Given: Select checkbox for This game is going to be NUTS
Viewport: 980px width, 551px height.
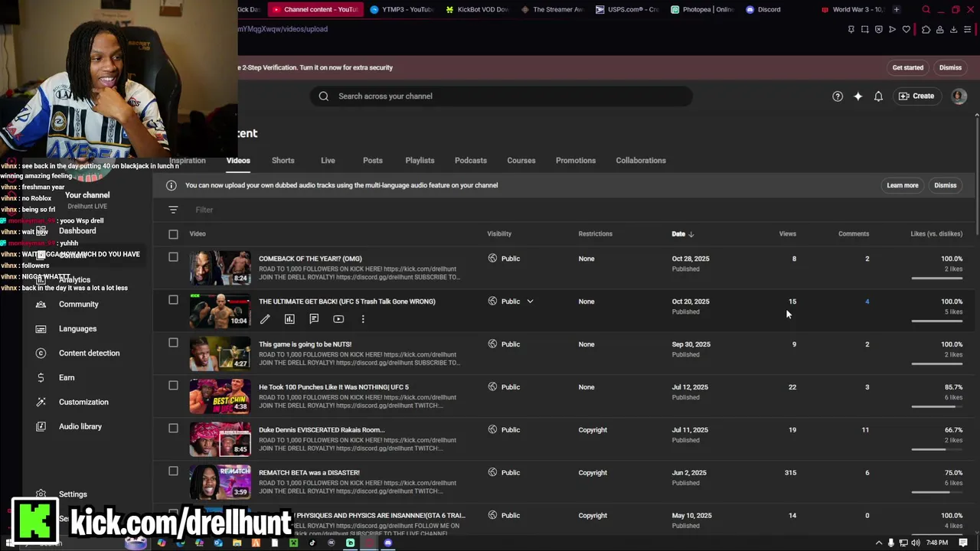Looking at the screenshot, I should 173,343.
